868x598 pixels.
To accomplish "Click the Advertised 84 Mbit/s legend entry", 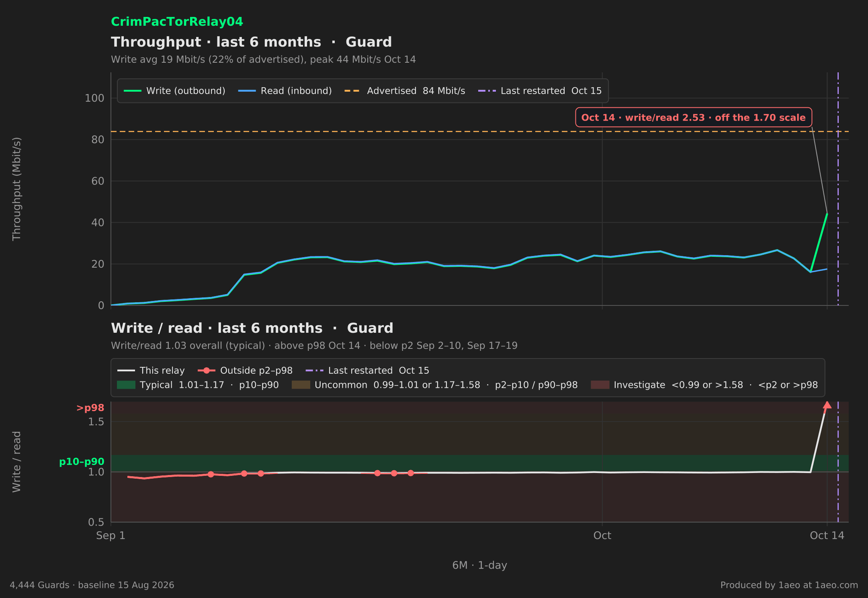I will coord(405,91).
